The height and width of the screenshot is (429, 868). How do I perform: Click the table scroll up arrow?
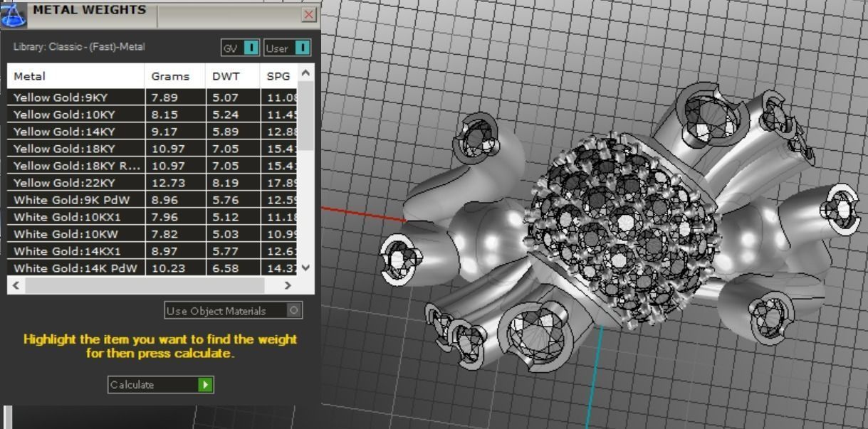[306, 73]
